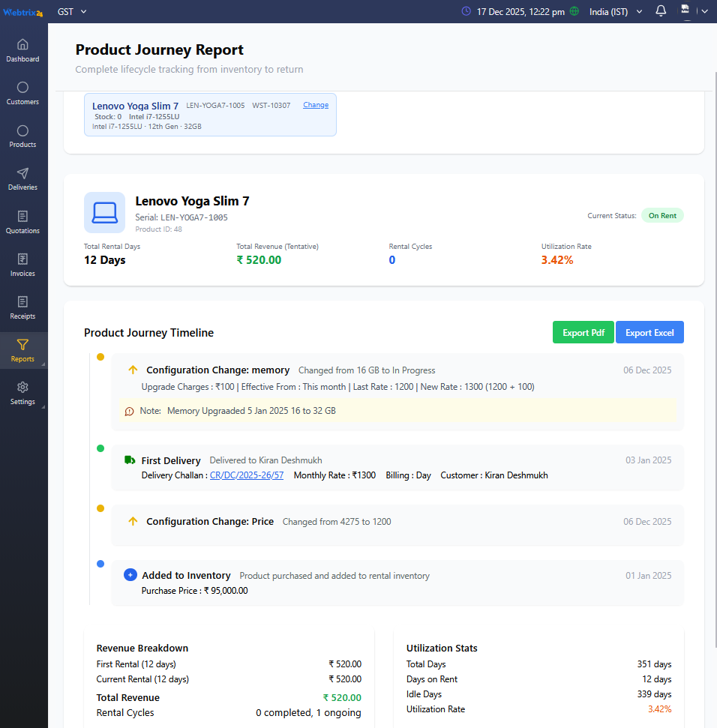Expand the user profile menu chevron
This screenshot has height=728, width=717.
pos(704,11)
